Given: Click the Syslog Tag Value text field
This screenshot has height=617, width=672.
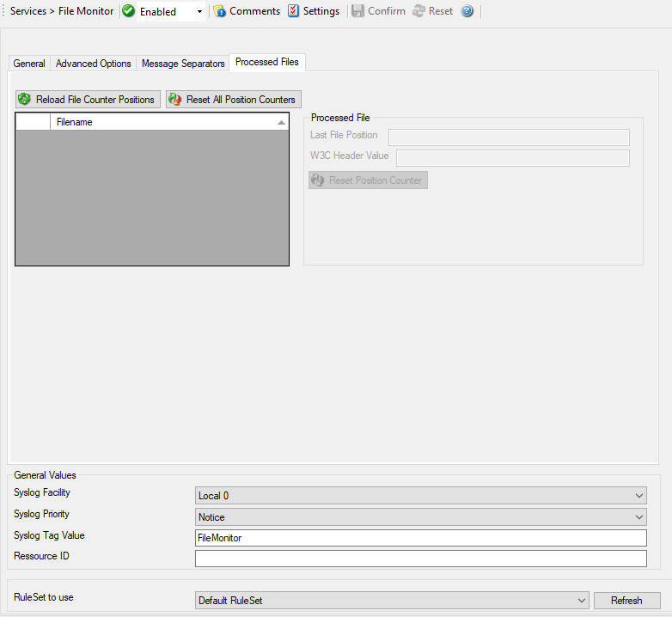Looking at the screenshot, I should tap(420, 538).
